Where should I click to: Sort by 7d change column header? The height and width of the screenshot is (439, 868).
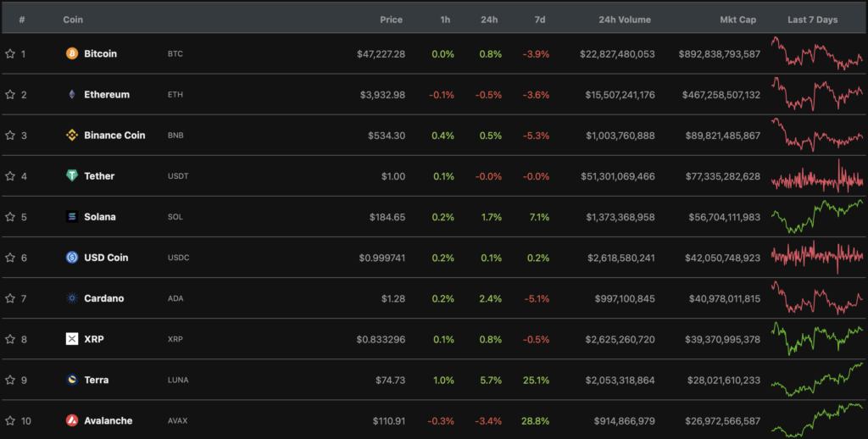click(x=540, y=19)
